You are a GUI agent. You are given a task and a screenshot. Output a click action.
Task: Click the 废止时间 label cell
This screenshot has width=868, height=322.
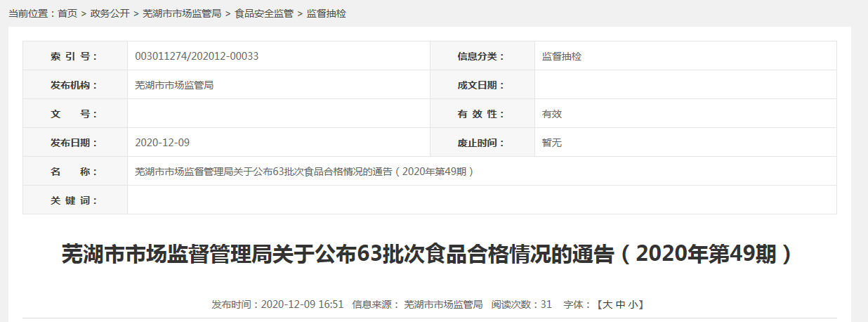[482, 143]
